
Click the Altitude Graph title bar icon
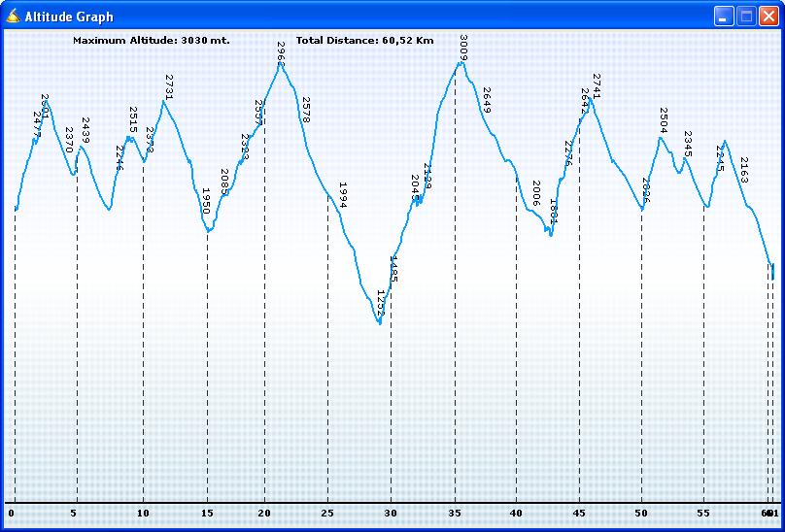point(13,16)
